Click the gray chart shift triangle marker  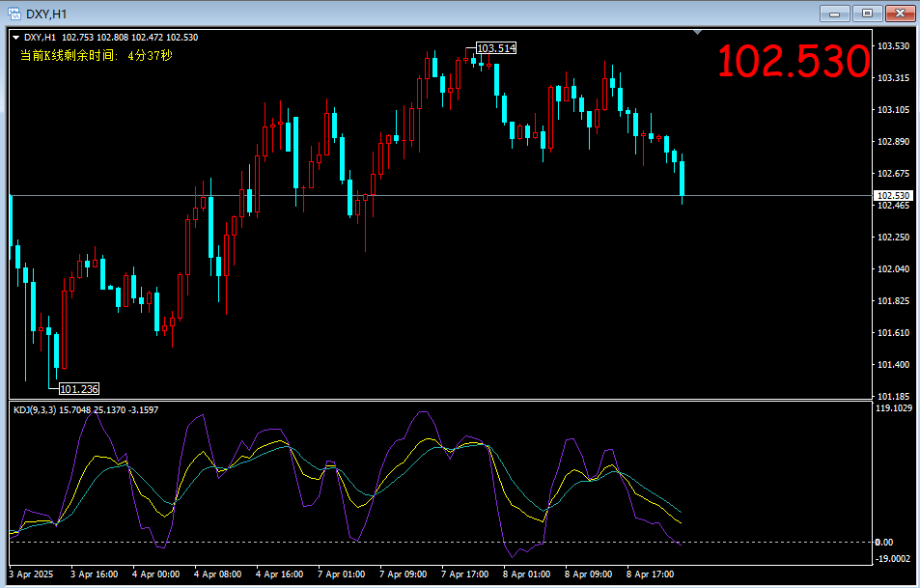(x=698, y=33)
